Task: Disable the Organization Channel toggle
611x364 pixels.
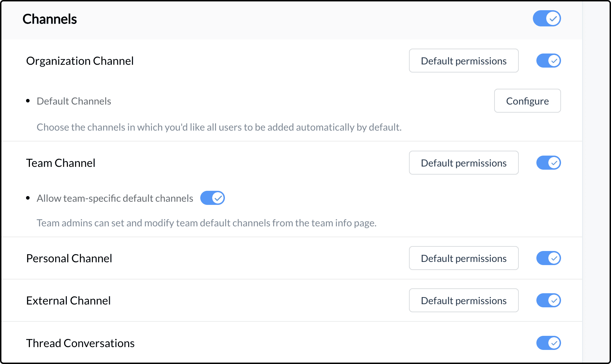Action: tap(548, 61)
